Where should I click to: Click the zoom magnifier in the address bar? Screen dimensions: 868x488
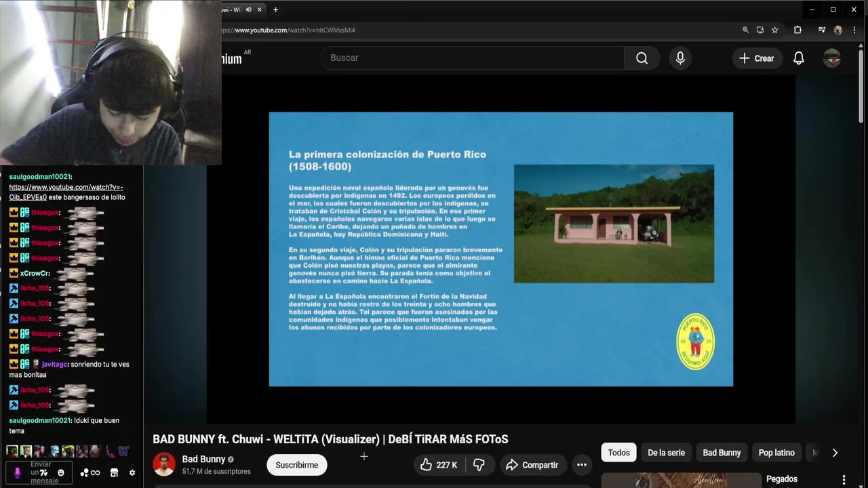tap(745, 30)
